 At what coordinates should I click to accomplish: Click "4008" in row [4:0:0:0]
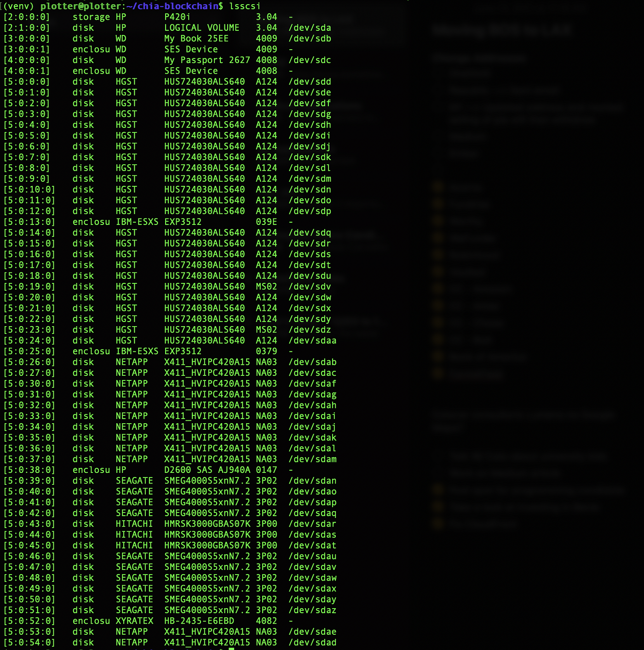[267, 60]
